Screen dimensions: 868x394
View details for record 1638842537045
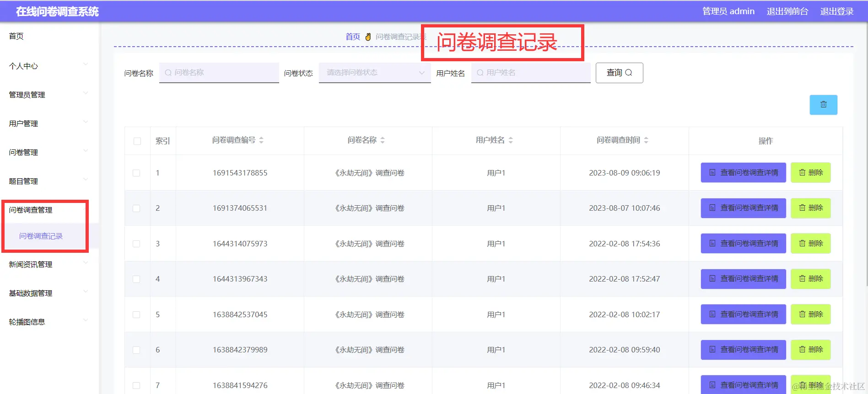pyautogui.click(x=743, y=314)
